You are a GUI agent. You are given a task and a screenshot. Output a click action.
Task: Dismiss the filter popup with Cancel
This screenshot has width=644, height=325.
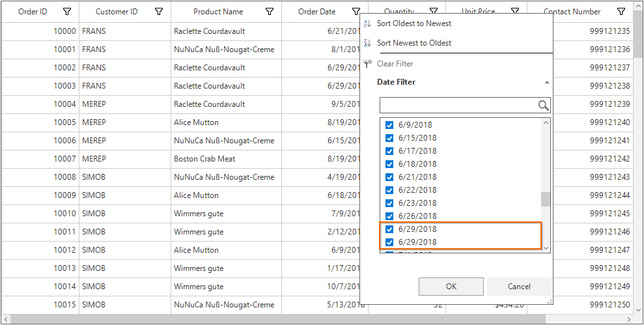519,287
